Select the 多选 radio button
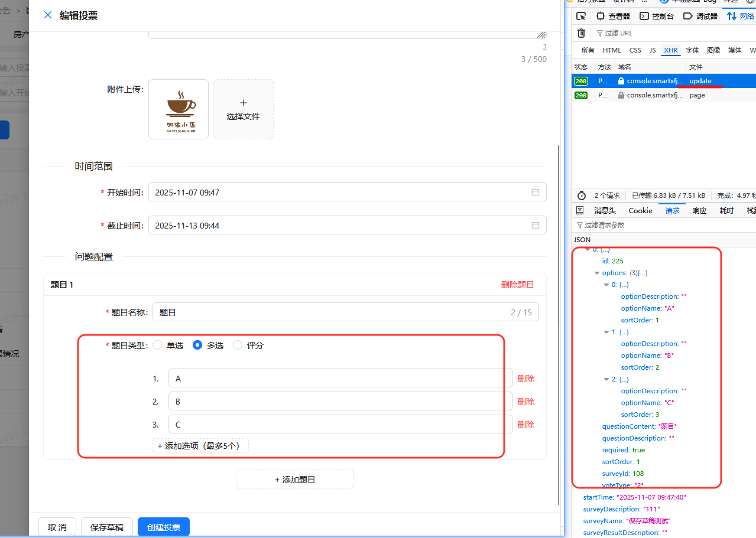756x538 pixels. [x=197, y=345]
